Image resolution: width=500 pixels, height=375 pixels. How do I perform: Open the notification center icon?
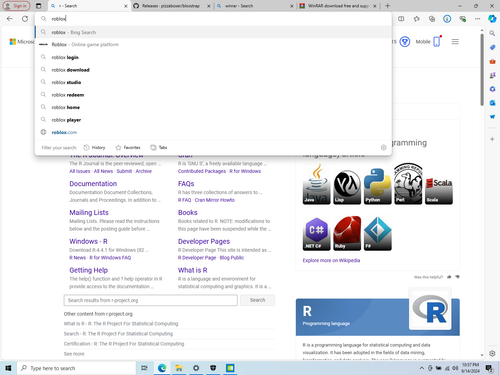click(489, 368)
